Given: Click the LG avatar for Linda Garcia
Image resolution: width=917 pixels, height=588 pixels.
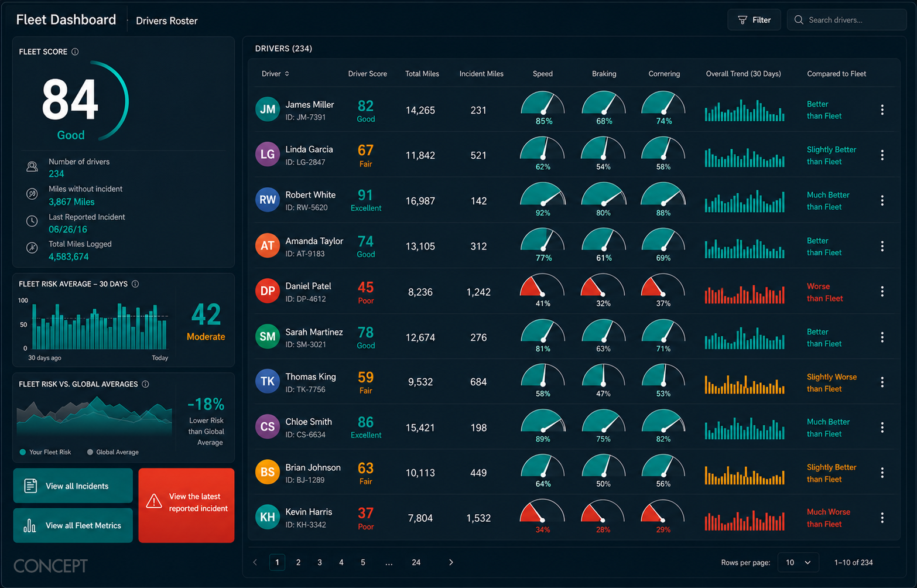Looking at the screenshot, I should click(268, 155).
